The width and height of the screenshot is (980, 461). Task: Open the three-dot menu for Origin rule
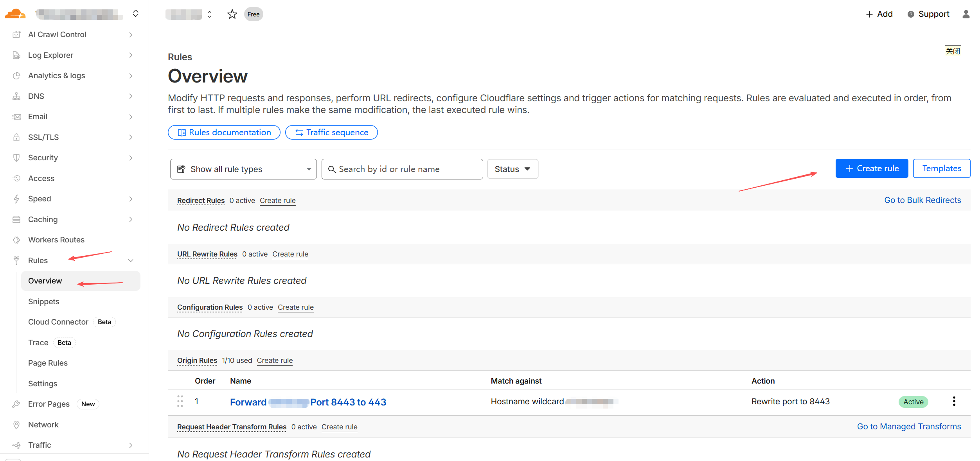tap(954, 401)
